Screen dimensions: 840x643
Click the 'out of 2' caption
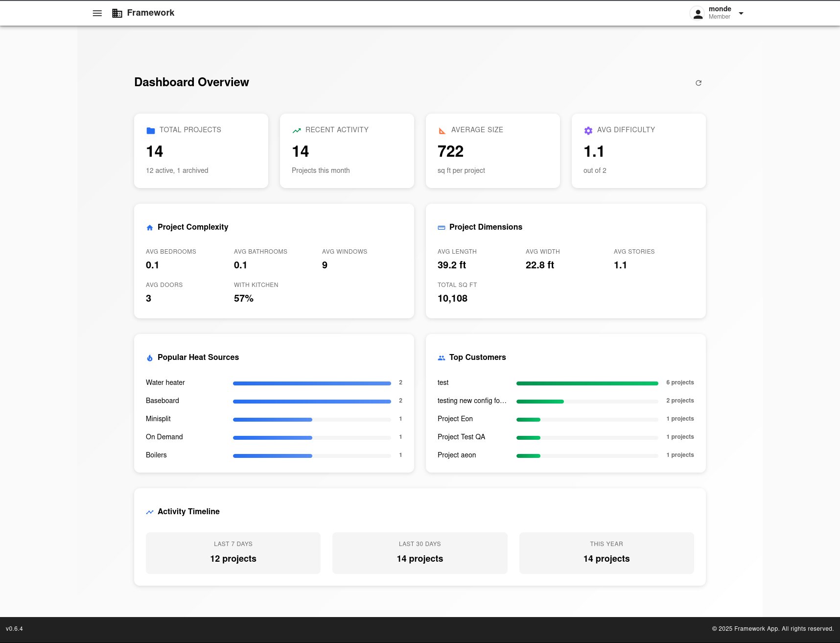pos(595,170)
